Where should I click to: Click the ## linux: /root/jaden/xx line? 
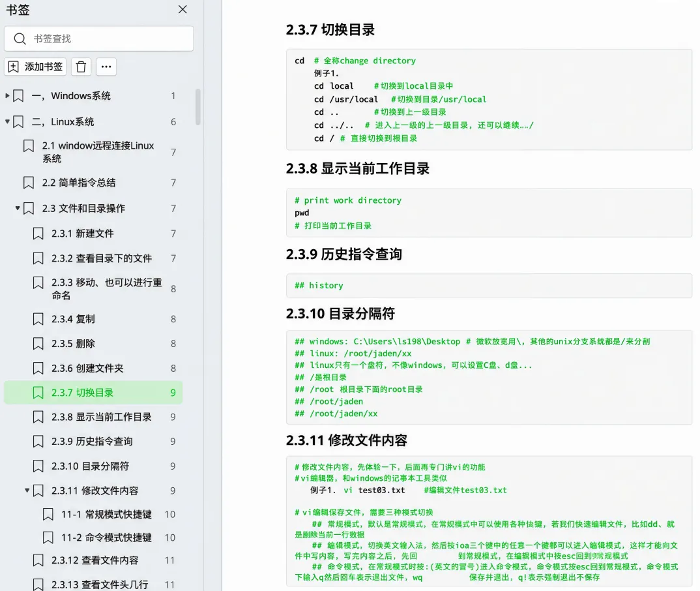(x=353, y=354)
